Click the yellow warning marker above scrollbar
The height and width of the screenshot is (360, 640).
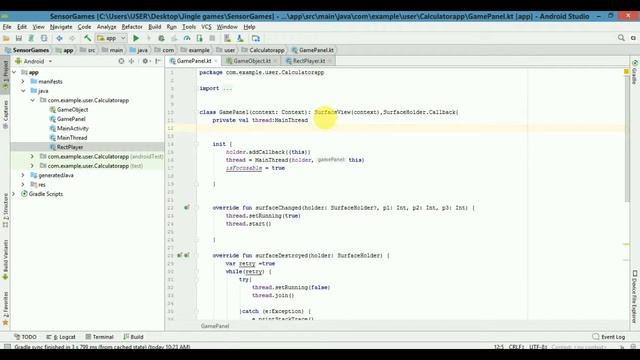626,71
